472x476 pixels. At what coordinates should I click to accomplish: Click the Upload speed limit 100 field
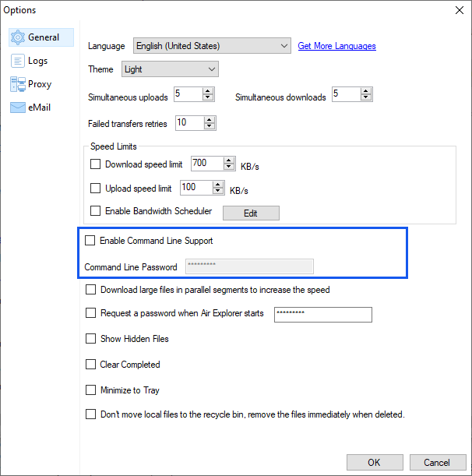[196, 188]
